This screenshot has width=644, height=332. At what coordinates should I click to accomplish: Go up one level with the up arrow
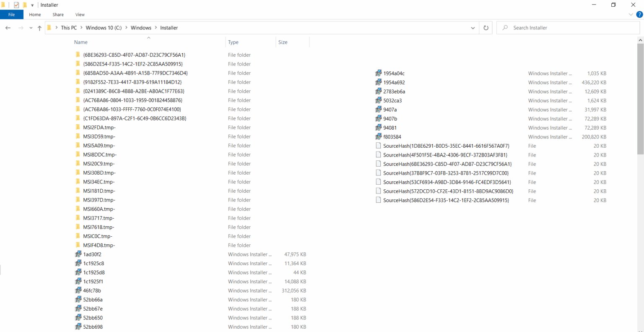tap(39, 28)
